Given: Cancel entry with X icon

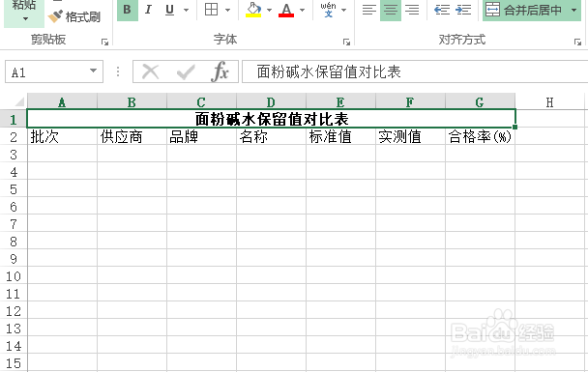Looking at the screenshot, I should [x=151, y=72].
